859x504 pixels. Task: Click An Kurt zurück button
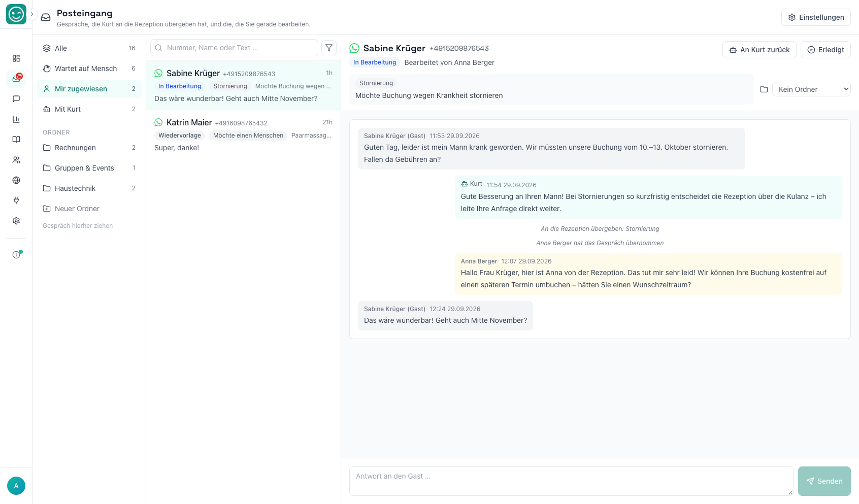tap(759, 50)
